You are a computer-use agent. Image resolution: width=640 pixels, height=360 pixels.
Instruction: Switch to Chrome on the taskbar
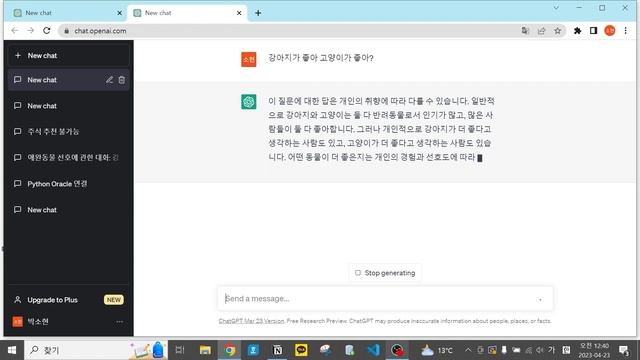(229, 350)
